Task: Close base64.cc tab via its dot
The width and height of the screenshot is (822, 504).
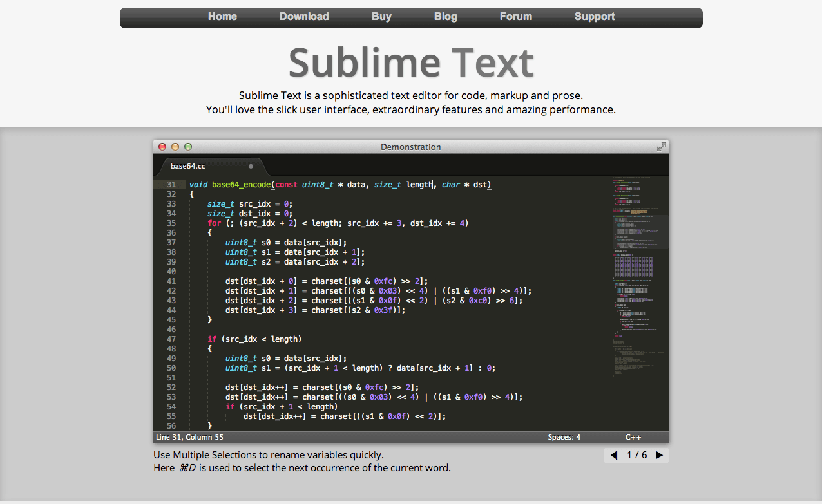Action: 251,166
